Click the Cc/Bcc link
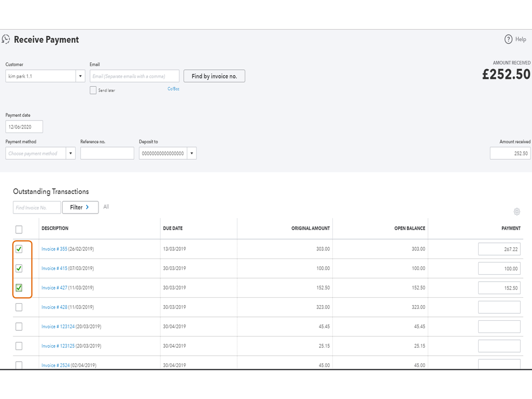Viewport: 532px width, 399px height. [173, 89]
